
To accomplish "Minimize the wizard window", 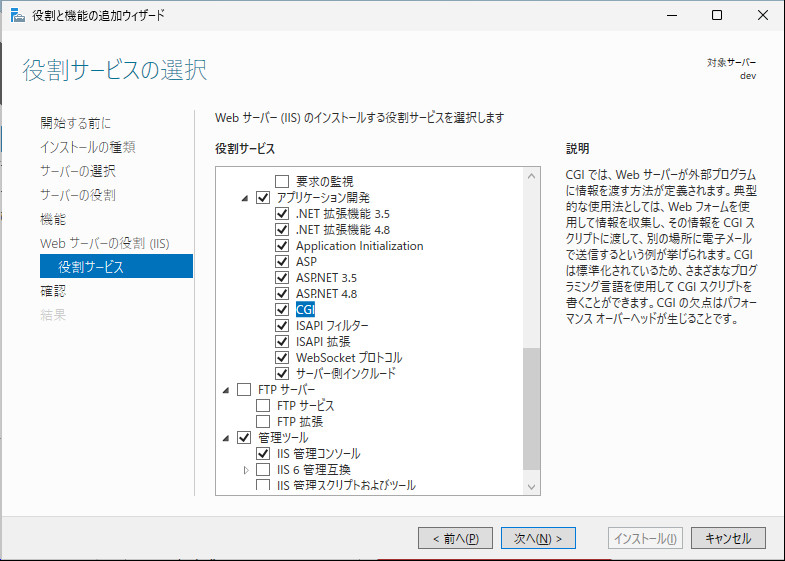I will [672, 16].
